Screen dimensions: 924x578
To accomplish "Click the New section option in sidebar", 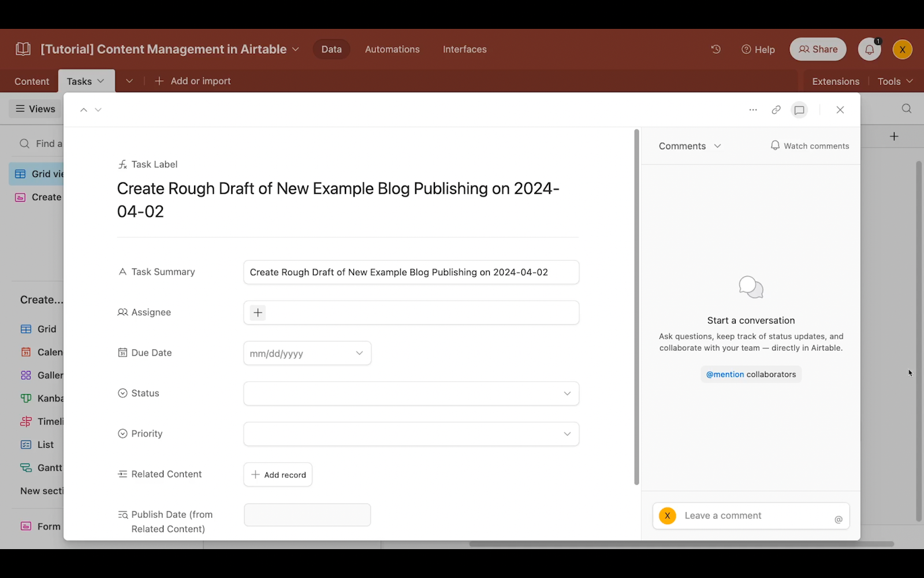I will tap(40, 491).
